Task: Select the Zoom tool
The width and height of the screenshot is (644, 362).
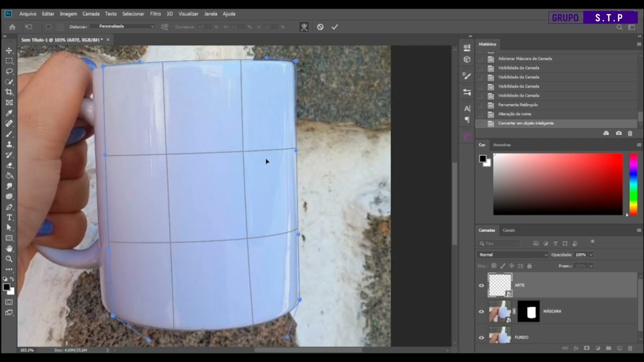Action: pos(9,259)
